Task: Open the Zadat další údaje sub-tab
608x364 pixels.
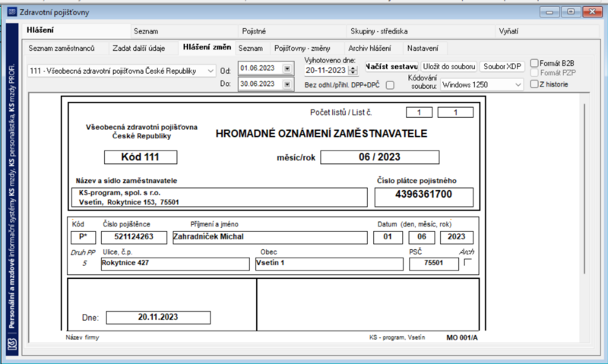Action: point(139,49)
